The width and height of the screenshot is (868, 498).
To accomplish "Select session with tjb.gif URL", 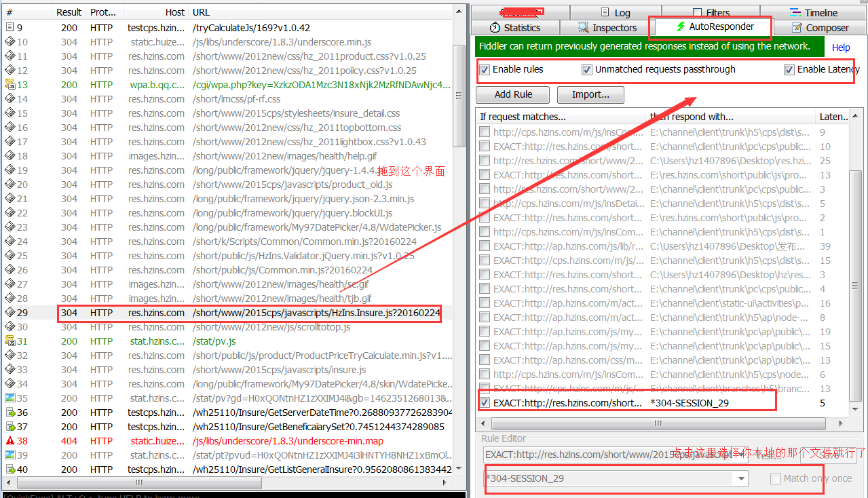I will 227,299.
